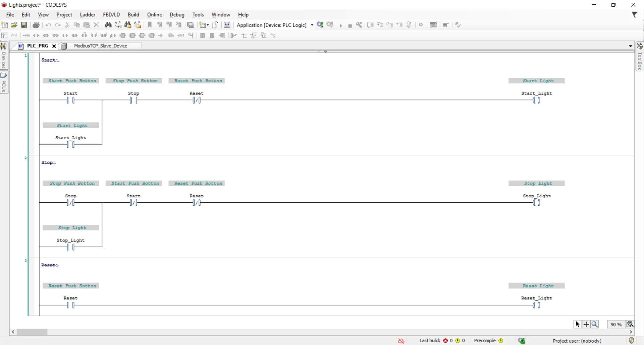Create a new project with toolbar icon
644x345 pixels.
(x=5, y=25)
